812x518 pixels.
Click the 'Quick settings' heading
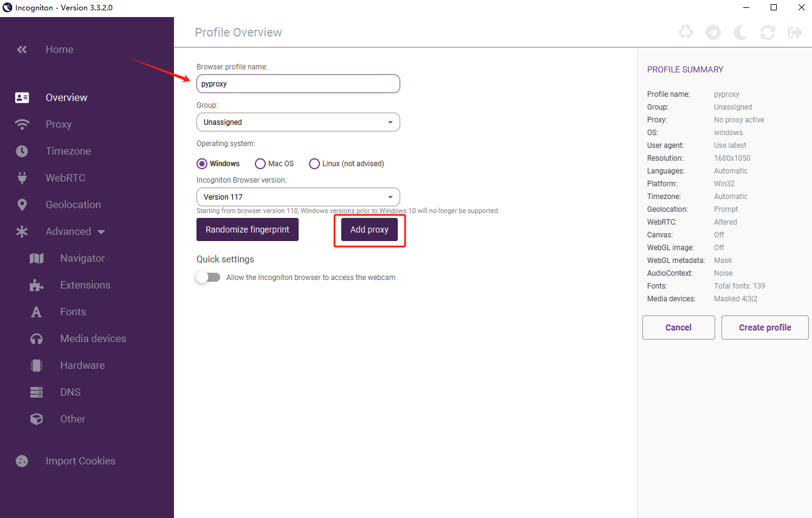225,259
